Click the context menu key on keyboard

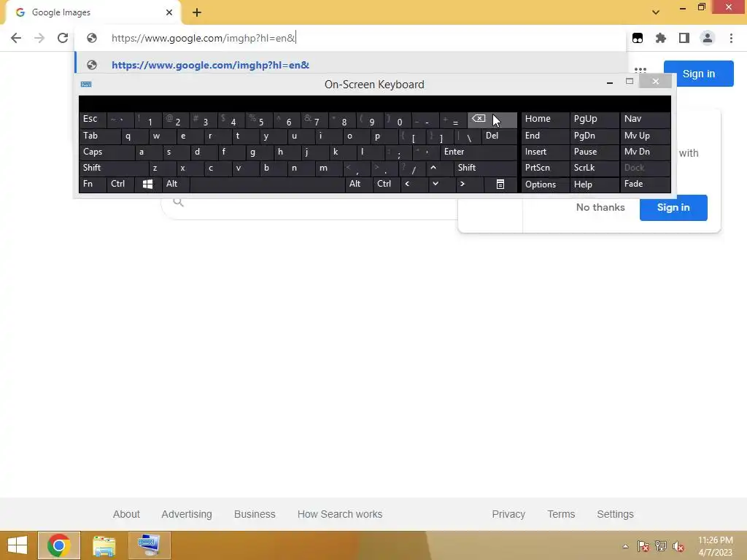point(500,184)
